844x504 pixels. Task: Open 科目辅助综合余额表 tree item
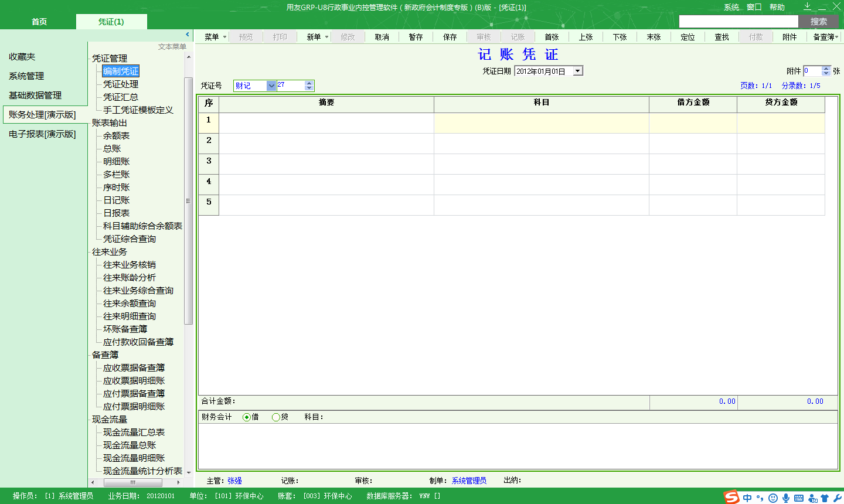[142, 226]
